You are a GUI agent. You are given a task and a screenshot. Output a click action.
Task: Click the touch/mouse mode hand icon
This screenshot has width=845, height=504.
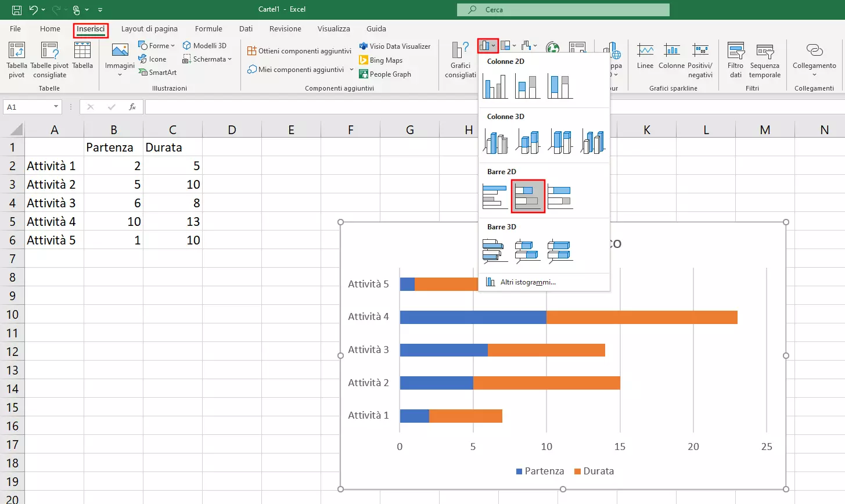pyautogui.click(x=76, y=9)
